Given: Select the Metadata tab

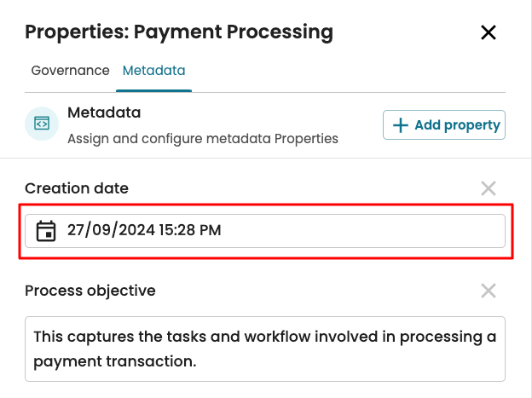Looking at the screenshot, I should (x=153, y=71).
